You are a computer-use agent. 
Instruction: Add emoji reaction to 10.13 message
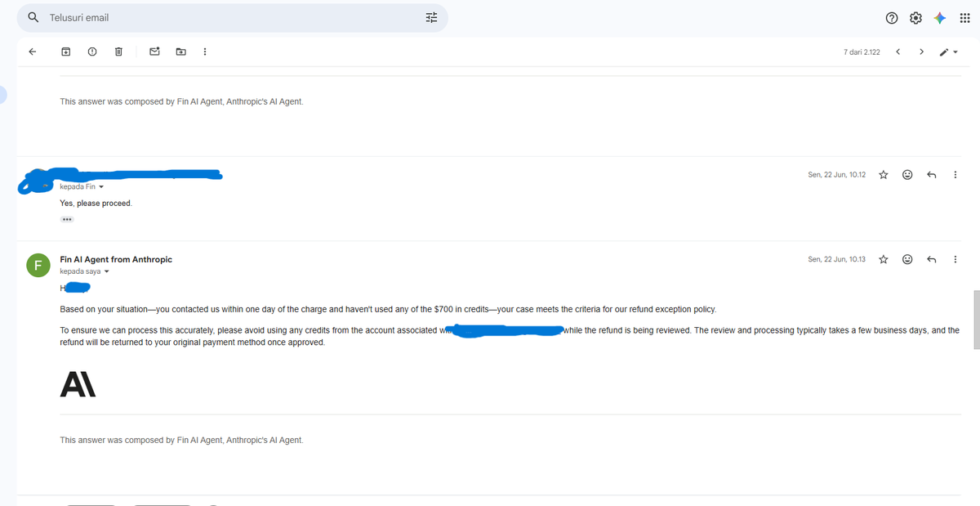click(x=907, y=259)
